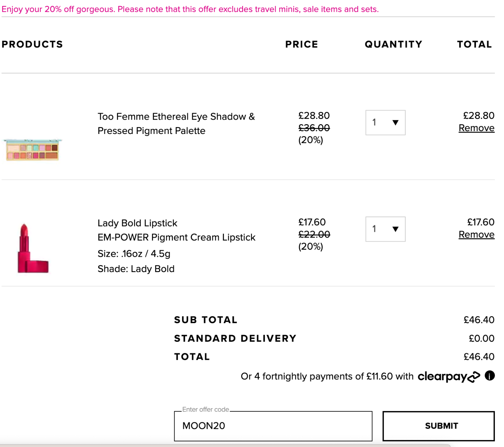Click the order TOTAL amount £46.40
This screenshot has width=504, height=447.
coord(479,357)
